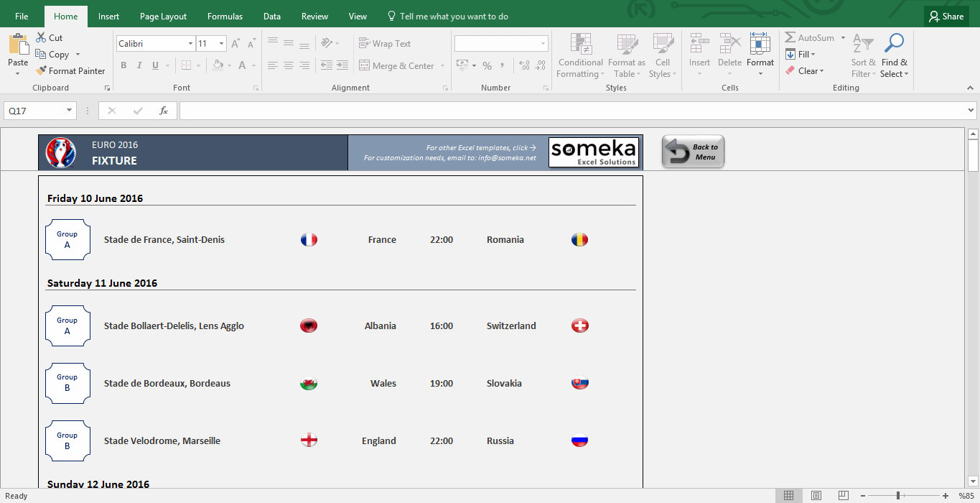Screen dimensions: 980x503
Task: Switch to the Review tab
Action: (x=314, y=17)
